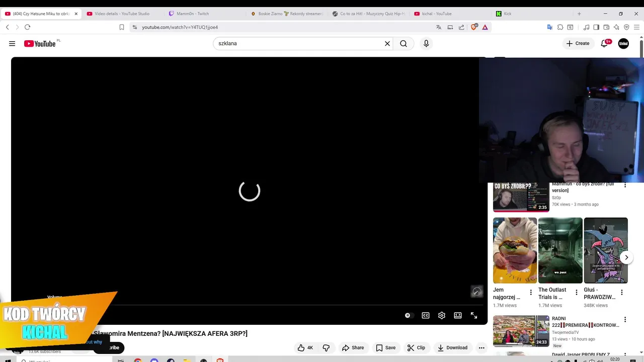The height and width of the screenshot is (362, 644).
Task: Open the RADNI 222 video thumbnail
Action: 521,331
